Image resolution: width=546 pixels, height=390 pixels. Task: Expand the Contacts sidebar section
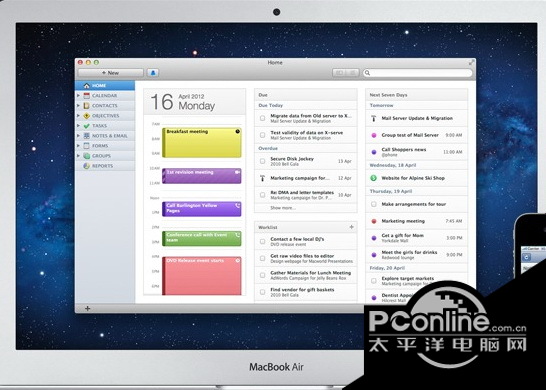coord(79,106)
